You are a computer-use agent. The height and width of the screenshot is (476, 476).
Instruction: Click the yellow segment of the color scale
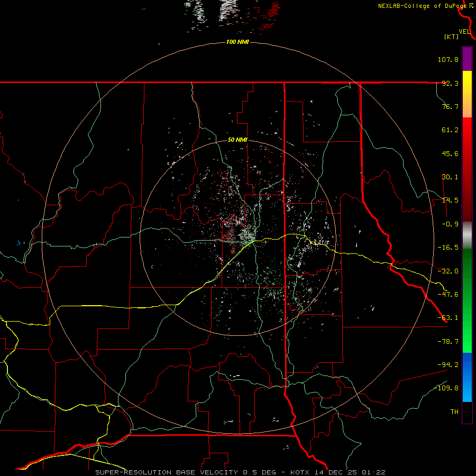click(467, 94)
